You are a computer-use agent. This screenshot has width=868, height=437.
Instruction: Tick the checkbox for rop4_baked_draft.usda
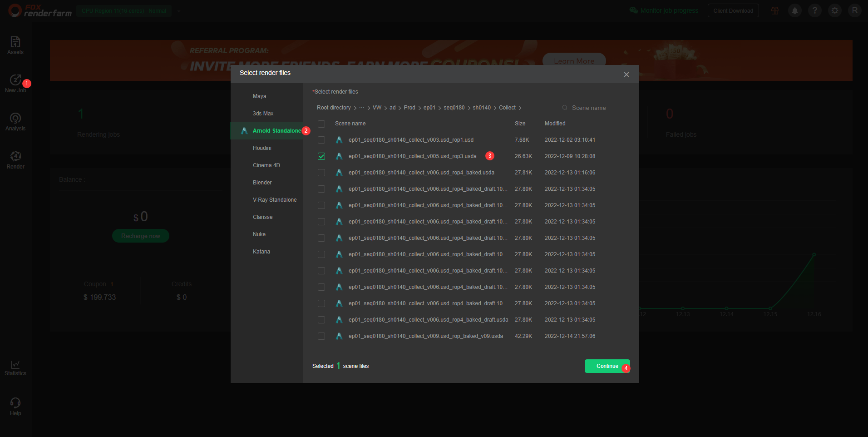pos(321,320)
